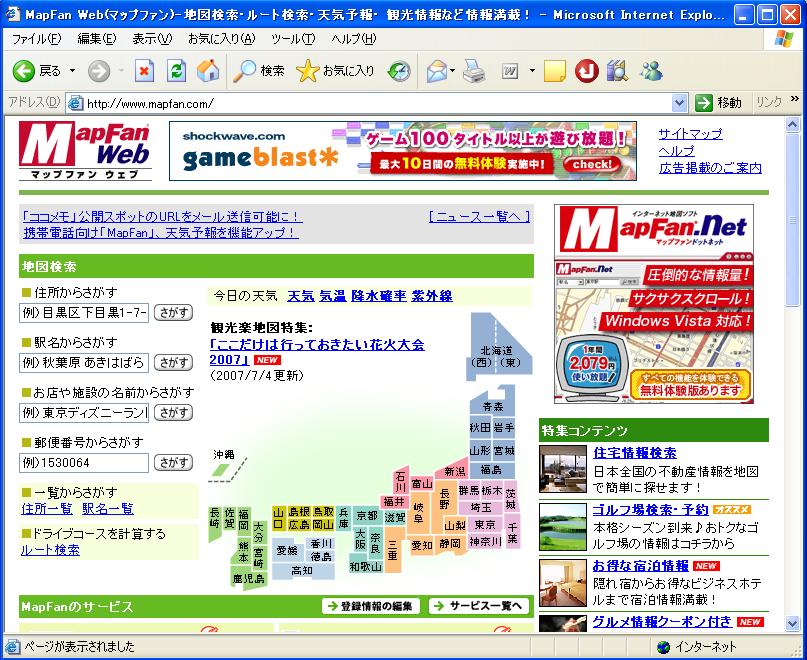Open the 紫外線 link
The height and width of the screenshot is (660, 807).
pyautogui.click(x=432, y=296)
